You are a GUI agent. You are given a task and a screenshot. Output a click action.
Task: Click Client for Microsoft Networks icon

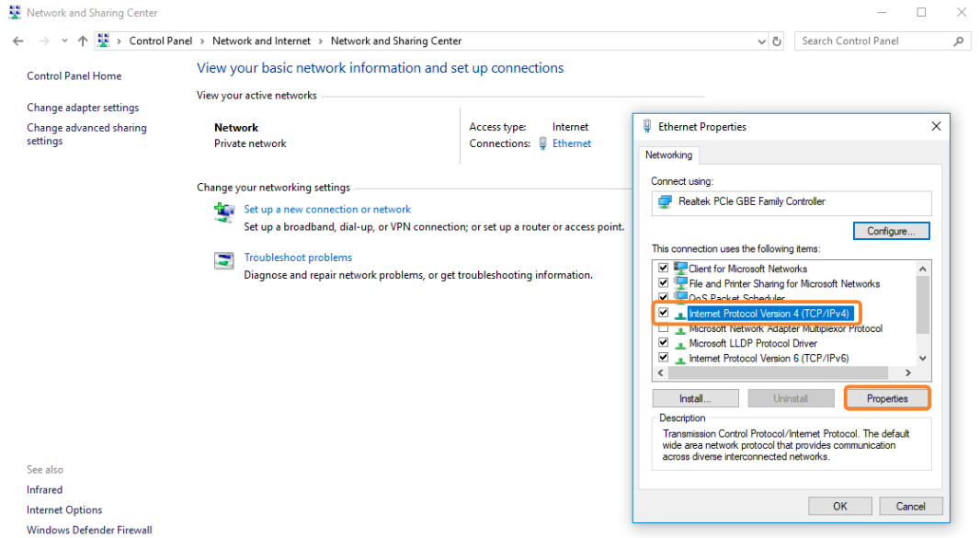tap(680, 268)
